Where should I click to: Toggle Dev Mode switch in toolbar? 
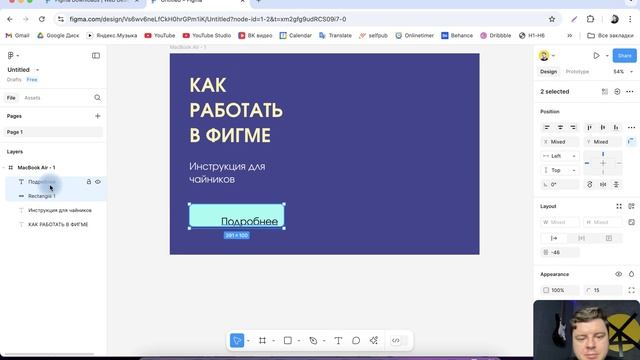pos(398,340)
